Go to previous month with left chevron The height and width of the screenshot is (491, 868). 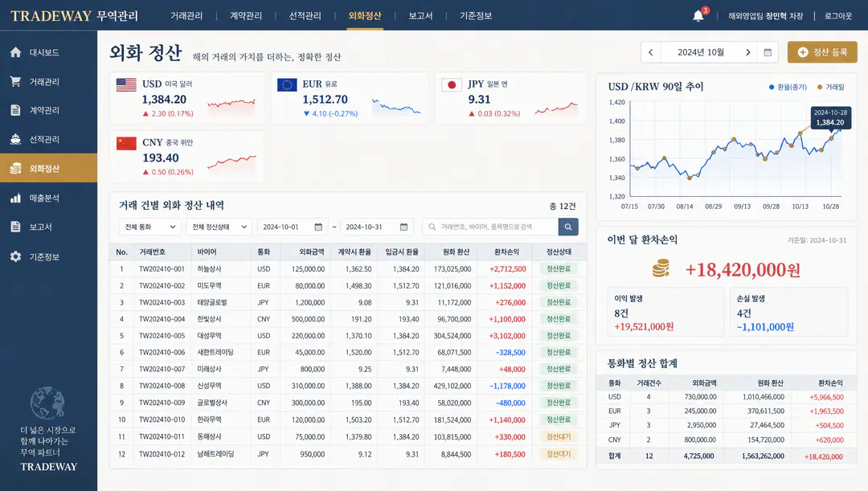[650, 52]
